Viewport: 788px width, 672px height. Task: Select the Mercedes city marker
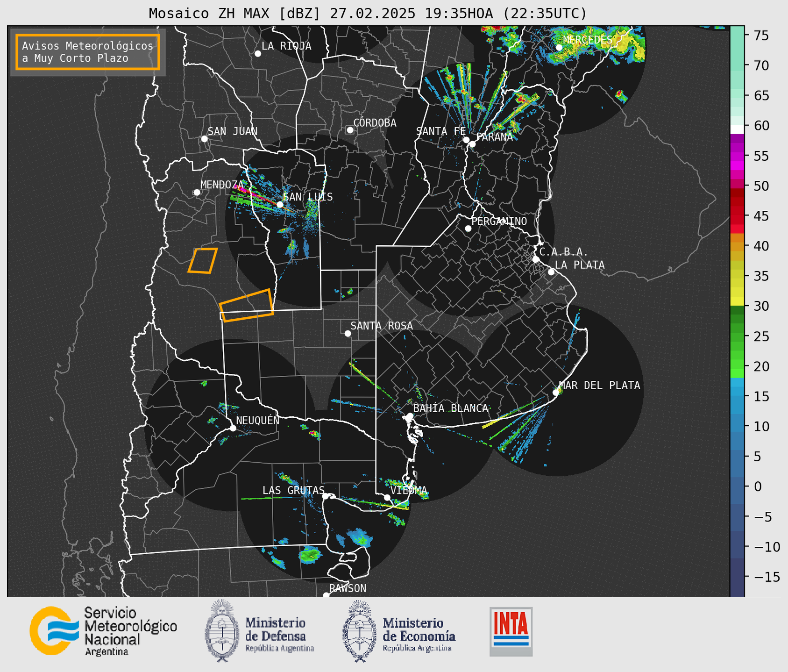tap(559, 47)
